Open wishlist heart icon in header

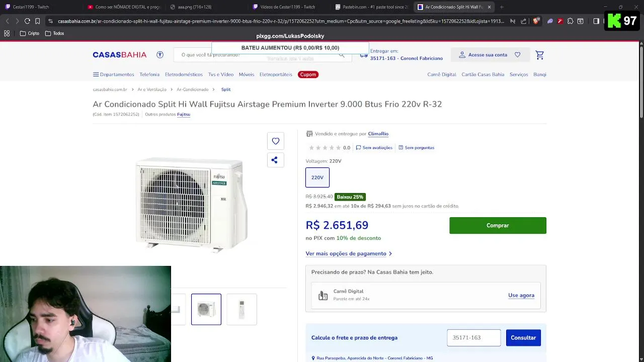[x=517, y=55]
